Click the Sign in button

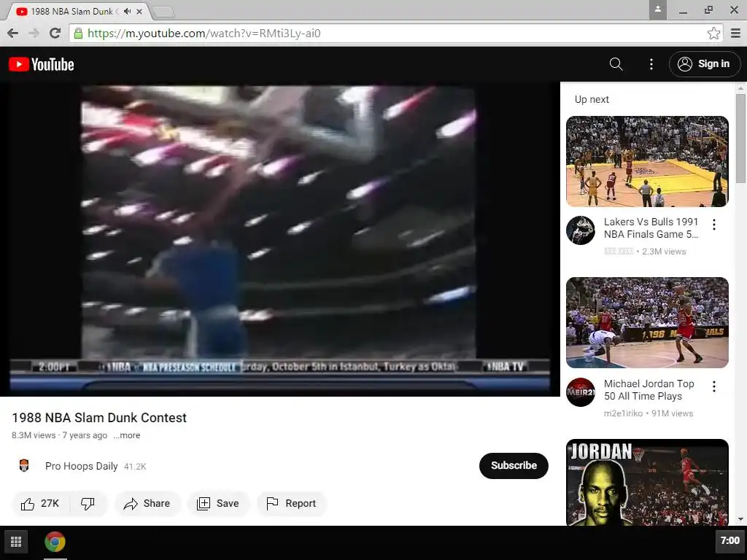click(705, 64)
